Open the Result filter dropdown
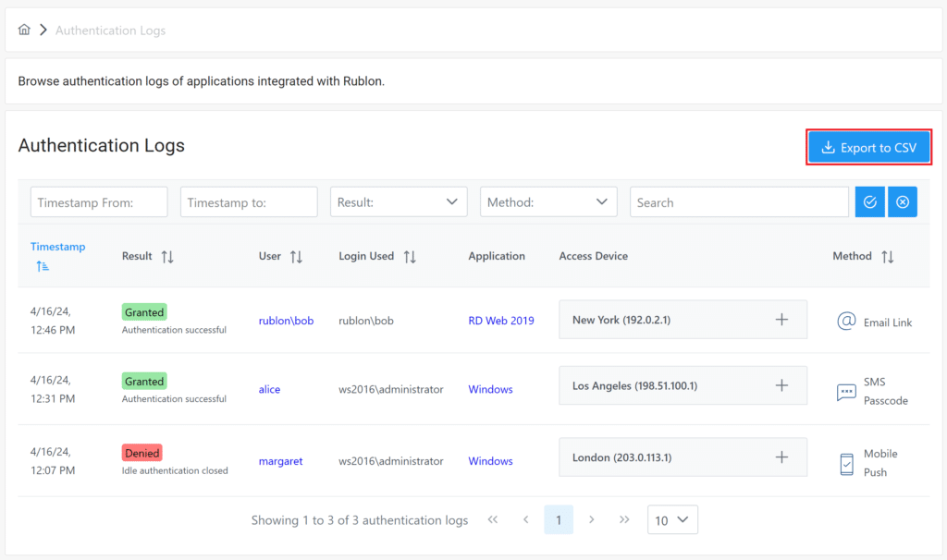Viewport: 947px width, 560px height. (x=399, y=202)
